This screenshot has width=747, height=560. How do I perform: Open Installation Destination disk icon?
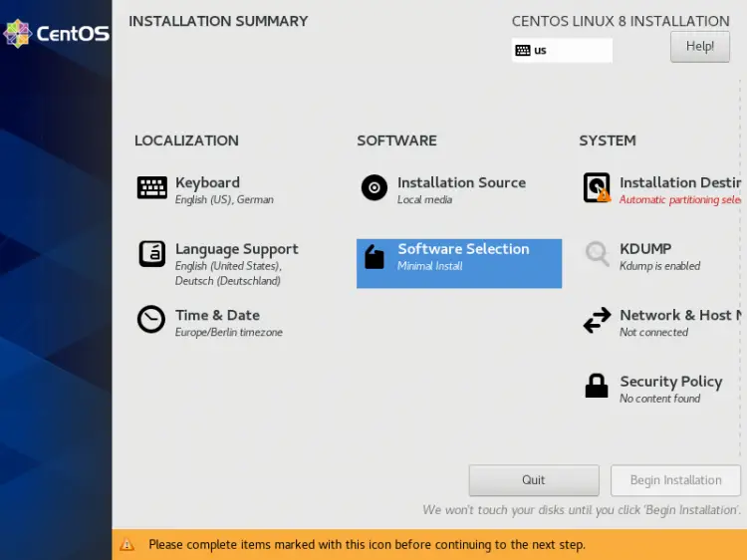(x=597, y=187)
